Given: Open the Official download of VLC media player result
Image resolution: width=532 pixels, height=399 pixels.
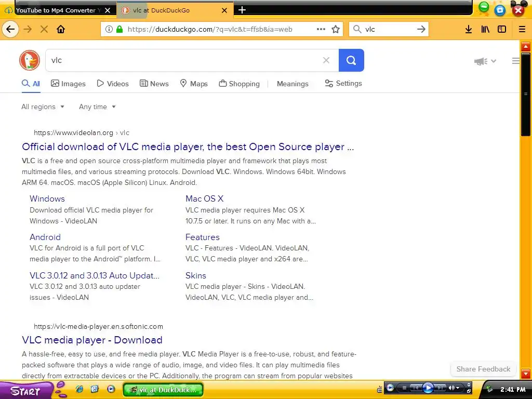Looking at the screenshot, I should click(x=188, y=147).
